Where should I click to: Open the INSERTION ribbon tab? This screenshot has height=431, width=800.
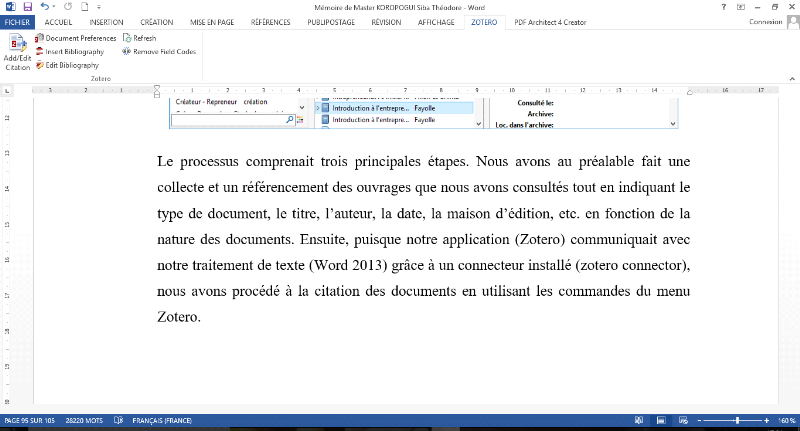(106, 21)
